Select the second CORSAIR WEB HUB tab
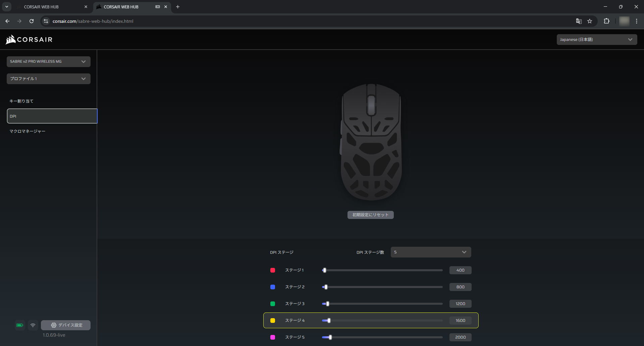This screenshot has height=346, width=644. (x=132, y=7)
